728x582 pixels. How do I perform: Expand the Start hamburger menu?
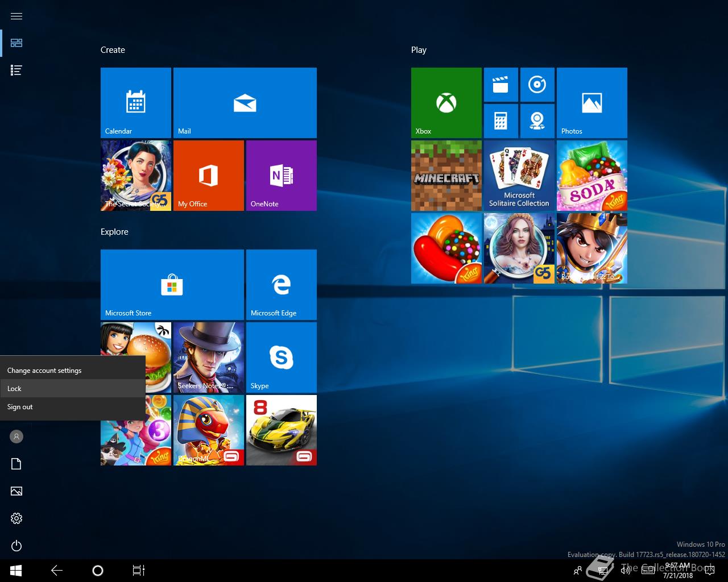tap(16, 16)
